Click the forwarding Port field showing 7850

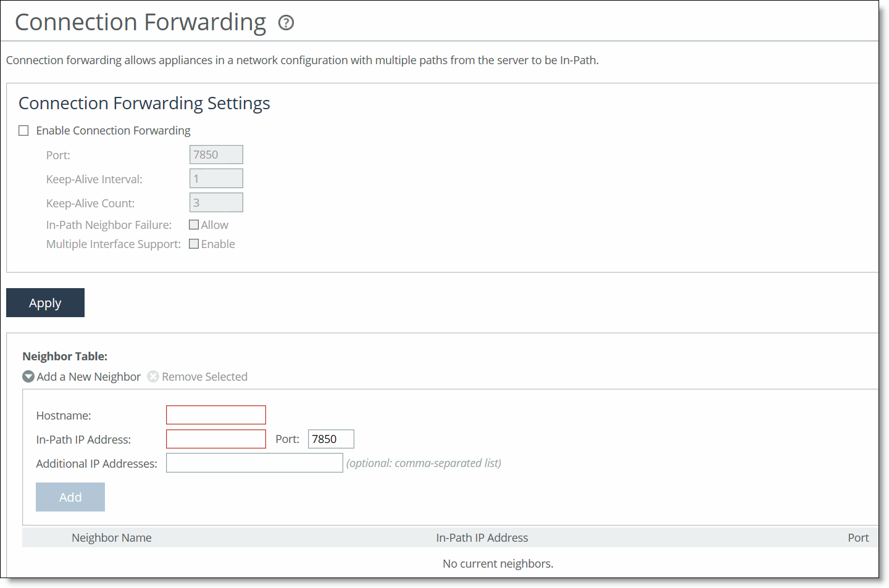click(216, 154)
